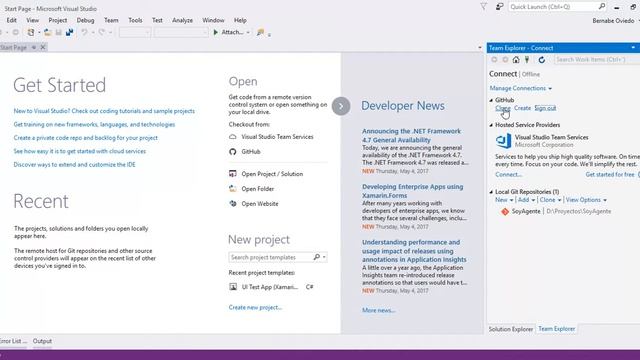This screenshot has height=360, width=640.
Task: Click the Quick Launch magnifier icon
Action: (602, 7)
